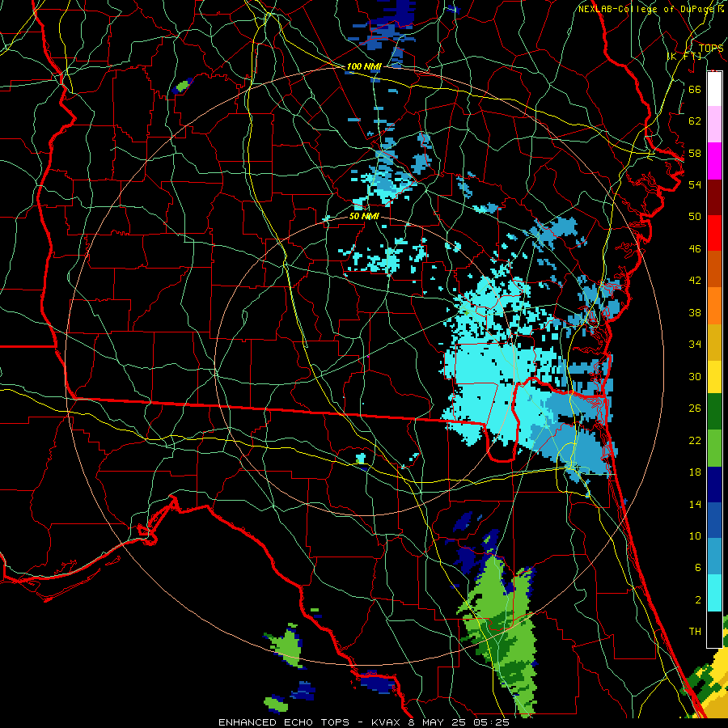Screen dimensions: 728x728
Task: Click the black TH threshold legend swatch
Action: (x=714, y=629)
